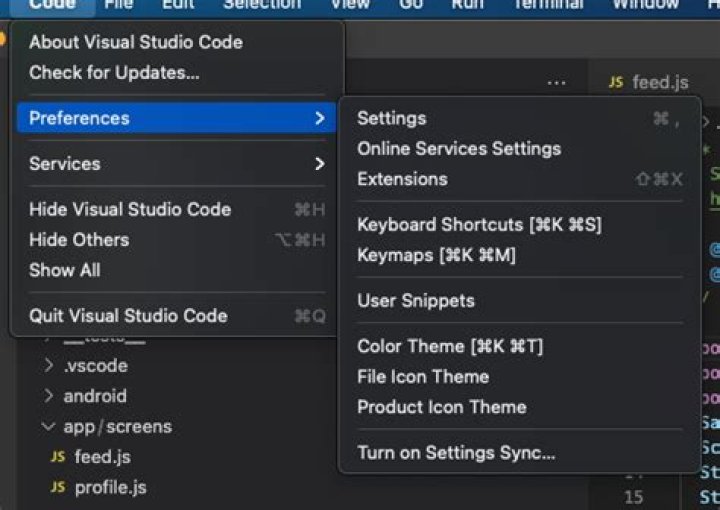This screenshot has width=720, height=510.
Task: Click the JS icon on feed.js tab
Action: pos(616,83)
